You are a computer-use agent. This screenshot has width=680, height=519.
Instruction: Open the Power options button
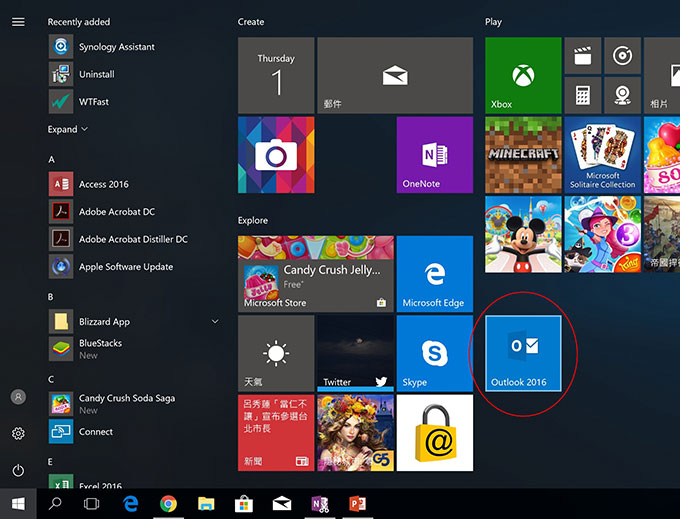click(x=18, y=470)
